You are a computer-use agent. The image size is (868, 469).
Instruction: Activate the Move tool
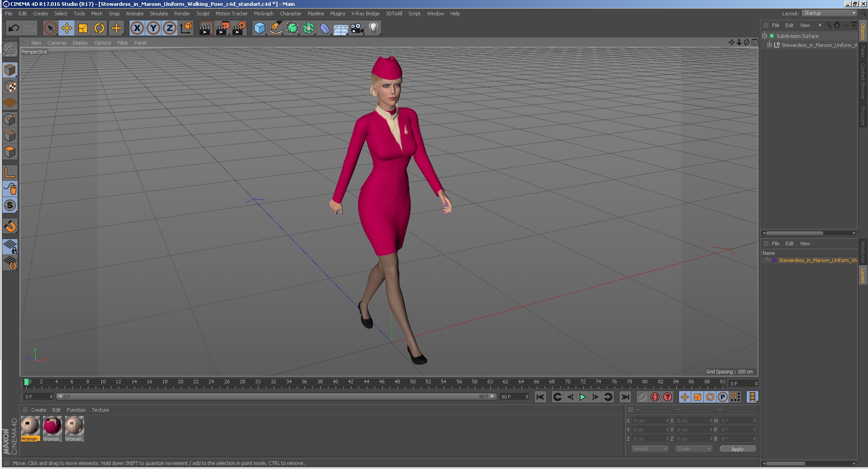67,28
